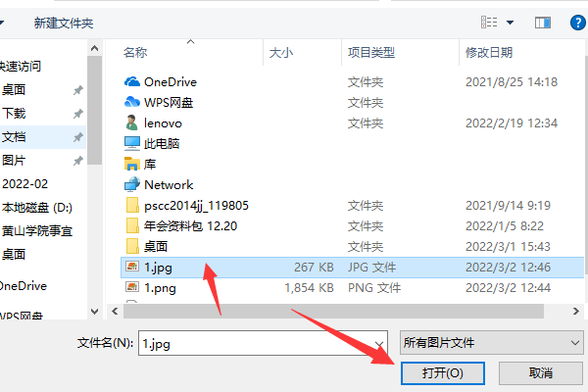The height and width of the screenshot is (392, 588).
Task: Select the WPS网盘 cloud icon
Action: click(x=132, y=102)
